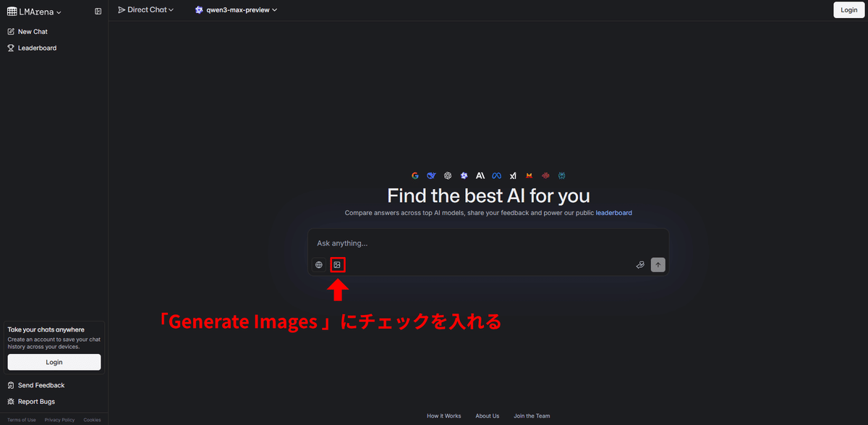868x425 pixels.
Task: Focus the Ask anything prompt field
Action: [x=488, y=243]
